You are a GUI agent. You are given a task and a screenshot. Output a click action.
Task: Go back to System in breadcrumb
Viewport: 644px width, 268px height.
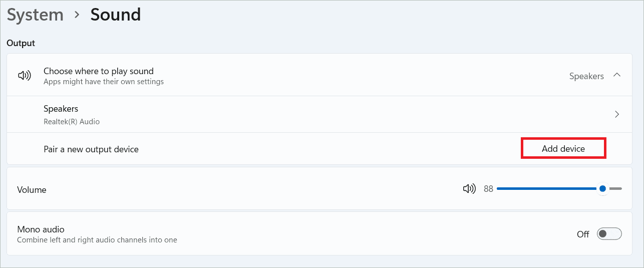pos(35,15)
